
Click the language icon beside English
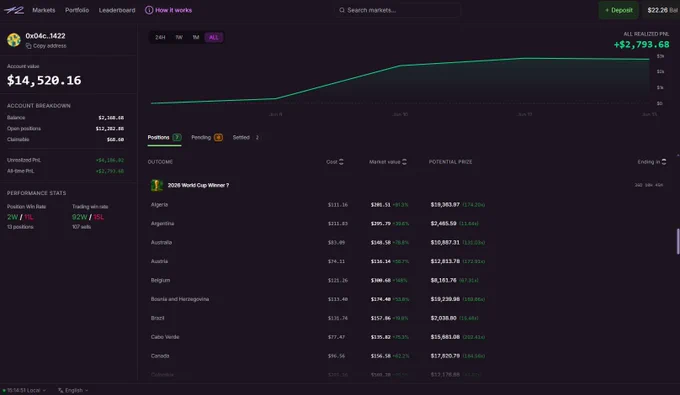(60, 390)
